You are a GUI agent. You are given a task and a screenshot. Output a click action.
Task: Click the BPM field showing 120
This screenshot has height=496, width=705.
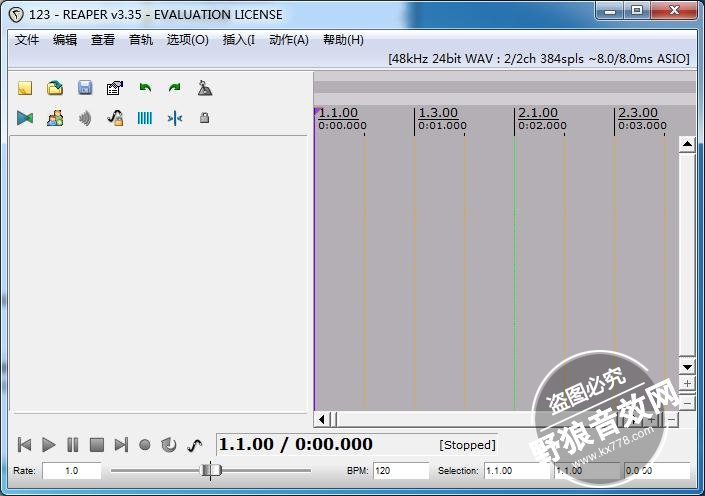point(401,471)
